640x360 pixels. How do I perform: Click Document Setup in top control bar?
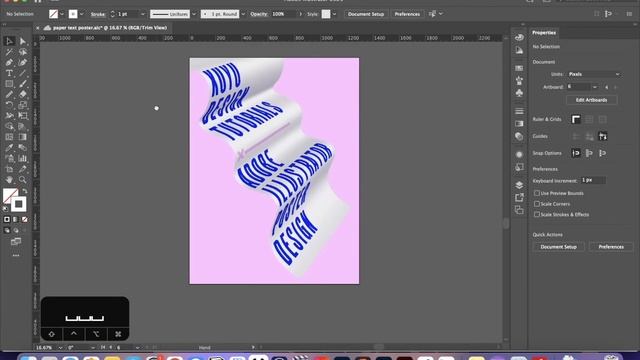pos(366,14)
